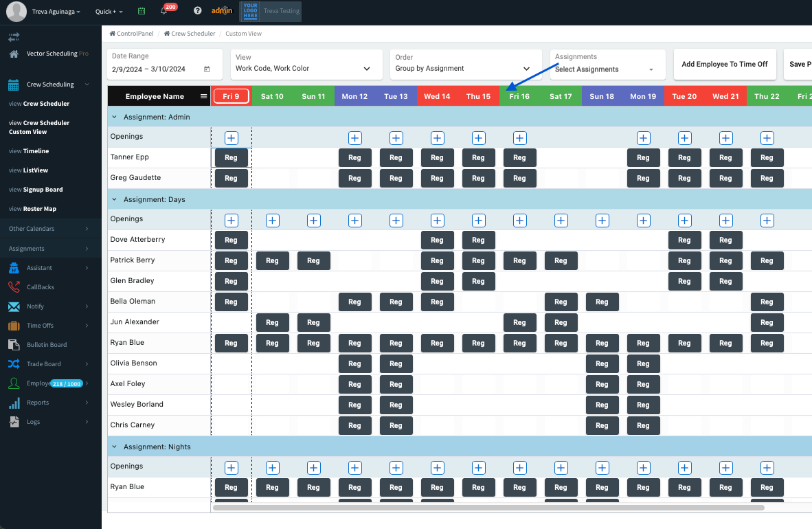The height and width of the screenshot is (529, 812).
Task: Expand Assignments in sidebar
Action: 51,249
